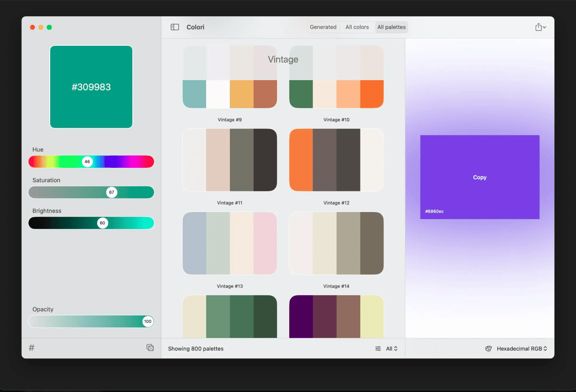Screen dimensions: 576x392
Task: Open the palette filter options icon
Action: (x=378, y=349)
